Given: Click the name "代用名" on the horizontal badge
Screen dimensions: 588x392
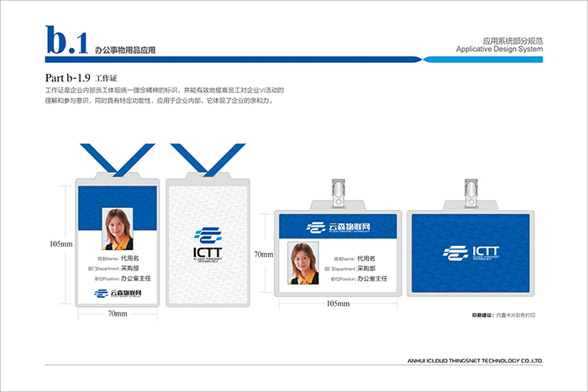Looking at the screenshot, I should [366, 259].
